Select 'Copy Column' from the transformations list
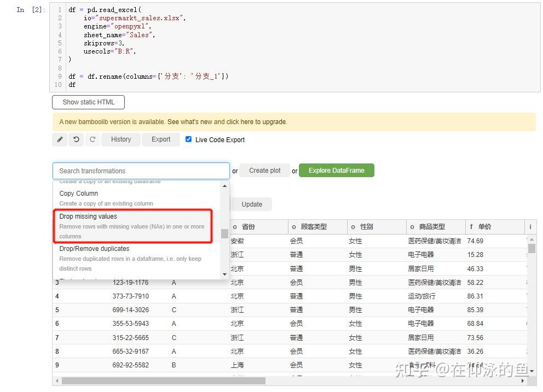 (x=78, y=193)
